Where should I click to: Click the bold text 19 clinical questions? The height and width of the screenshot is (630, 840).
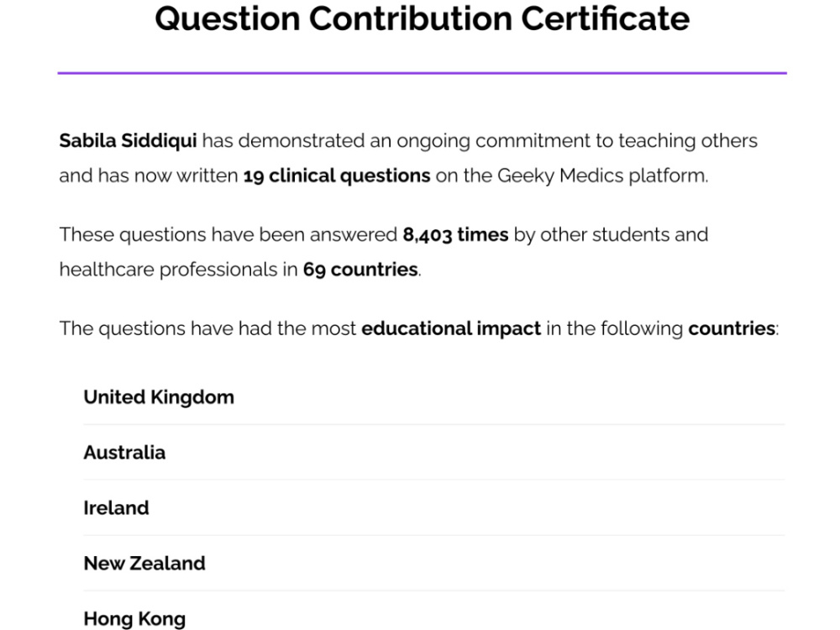[x=337, y=176]
